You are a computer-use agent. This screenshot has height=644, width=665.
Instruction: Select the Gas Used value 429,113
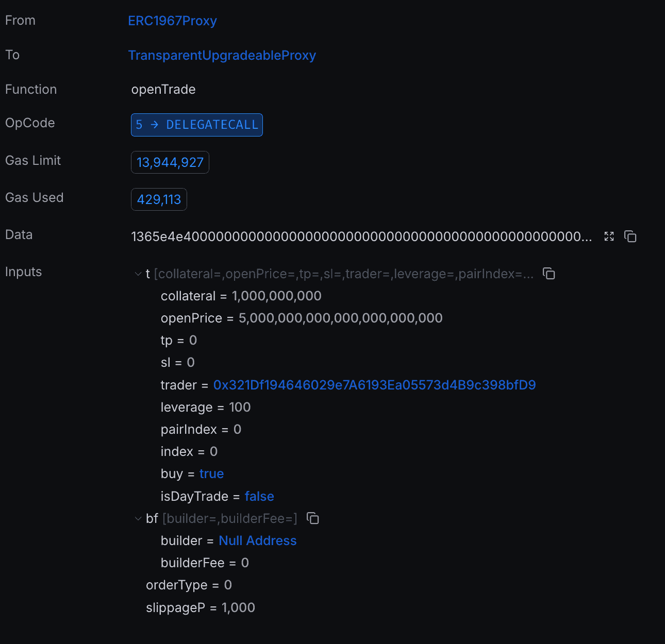(x=159, y=199)
